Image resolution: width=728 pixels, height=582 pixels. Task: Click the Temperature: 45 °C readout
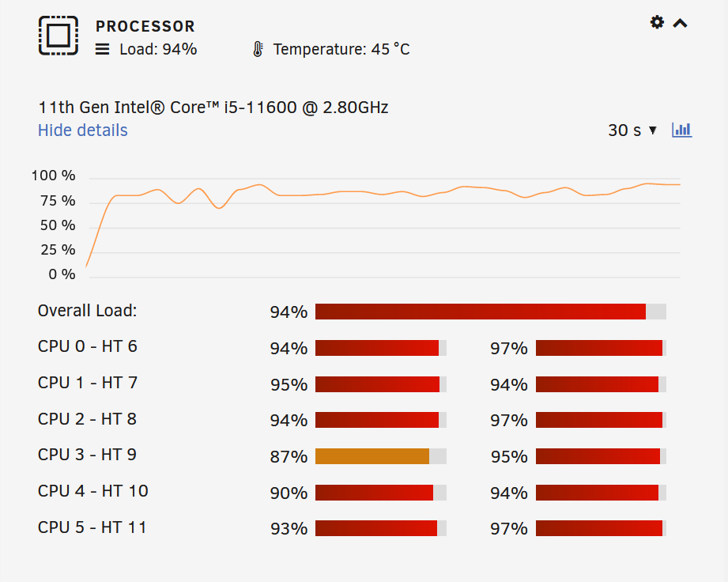341,49
